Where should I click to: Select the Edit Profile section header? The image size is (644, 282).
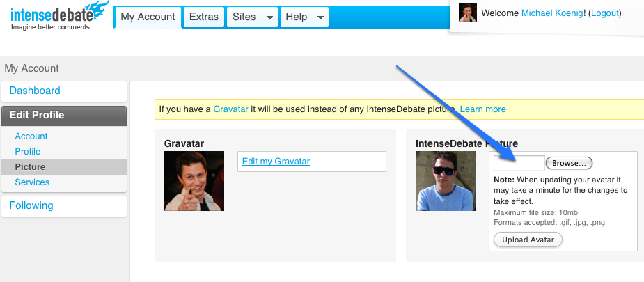coord(37,115)
